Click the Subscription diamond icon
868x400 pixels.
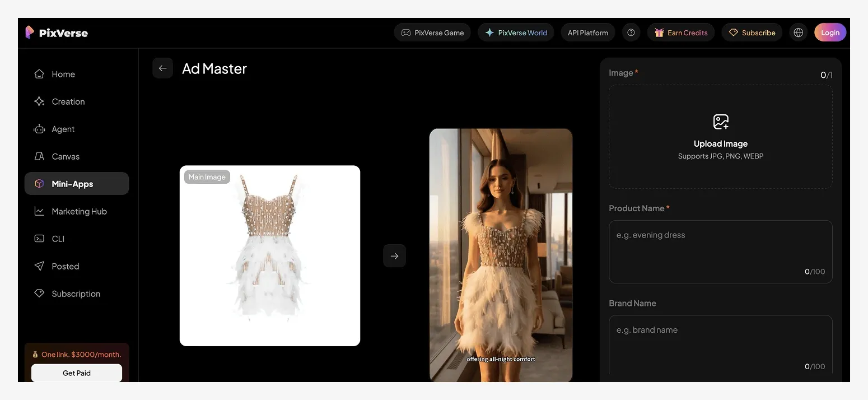pyautogui.click(x=39, y=294)
